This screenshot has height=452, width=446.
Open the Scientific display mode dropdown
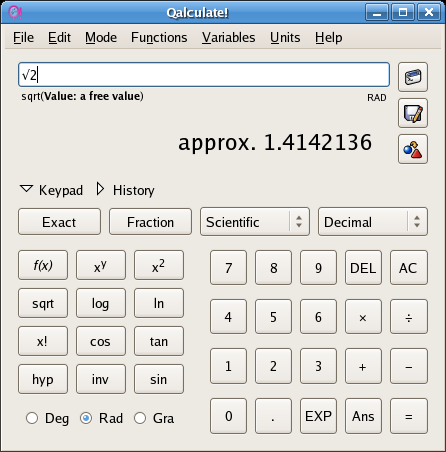pyautogui.click(x=255, y=222)
